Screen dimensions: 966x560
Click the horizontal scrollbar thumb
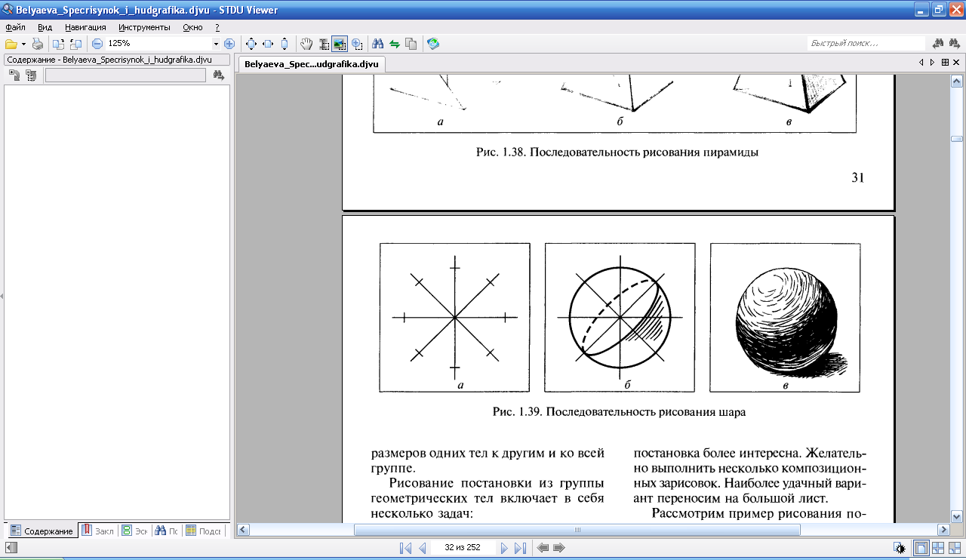(577, 530)
